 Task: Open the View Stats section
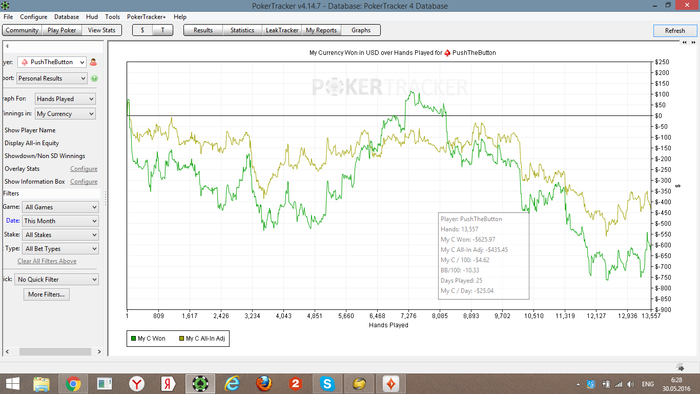click(x=101, y=30)
